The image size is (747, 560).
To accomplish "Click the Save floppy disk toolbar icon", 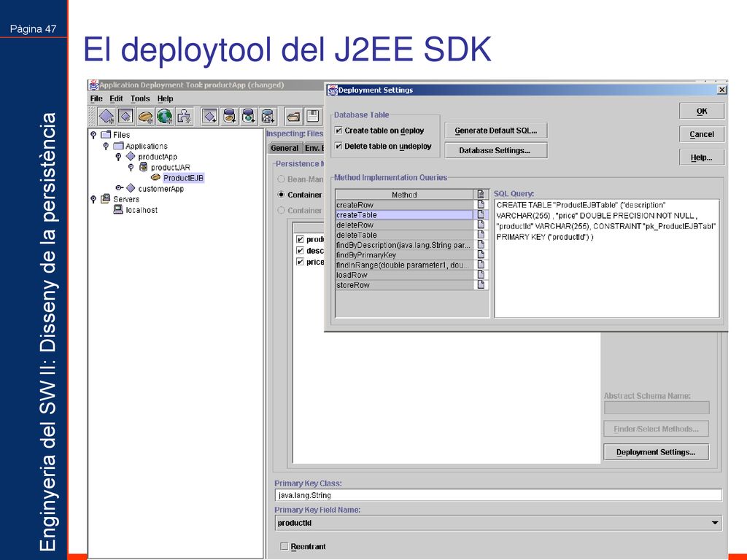I will pos(312,116).
